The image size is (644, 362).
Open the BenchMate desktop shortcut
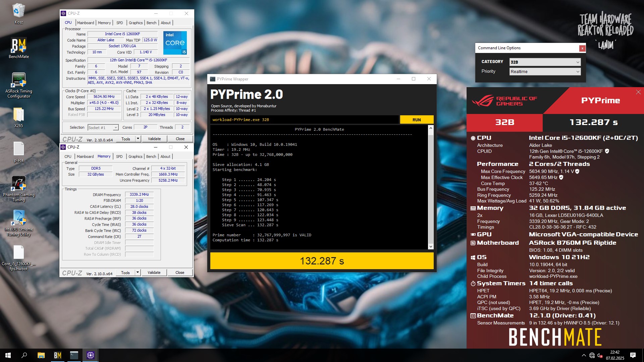(x=19, y=48)
